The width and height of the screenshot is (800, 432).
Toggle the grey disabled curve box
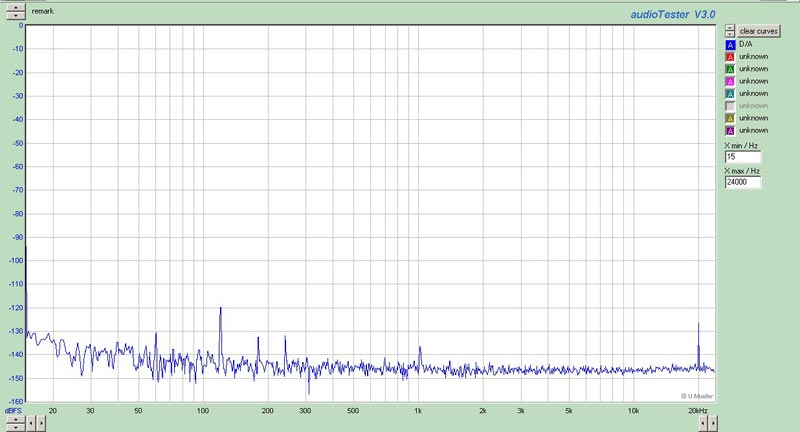(x=730, y=106)
